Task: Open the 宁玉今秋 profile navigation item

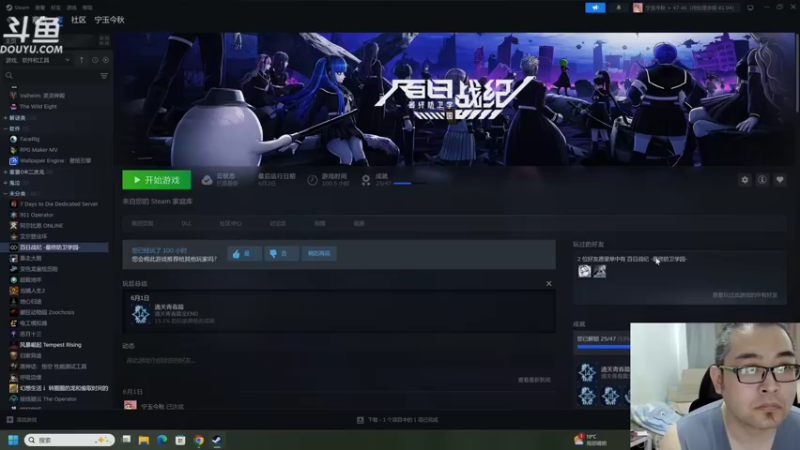Action: (x=109, y=20)
